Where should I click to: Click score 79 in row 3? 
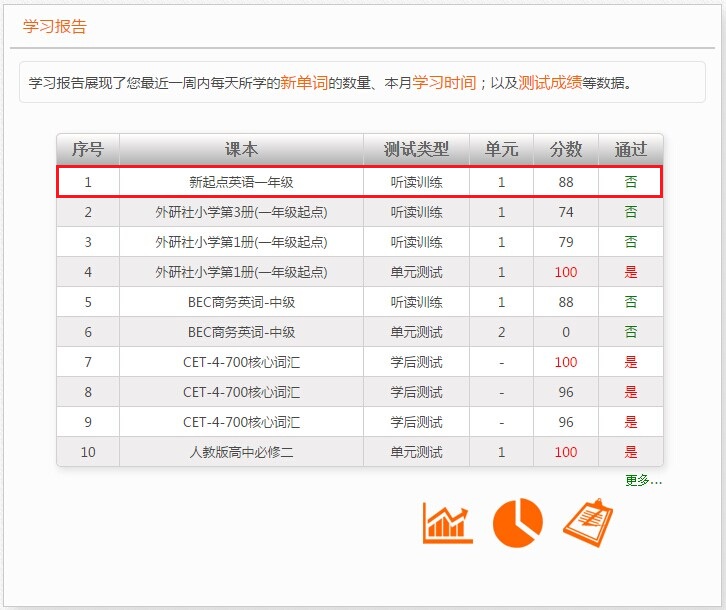(x=566, y=242)
